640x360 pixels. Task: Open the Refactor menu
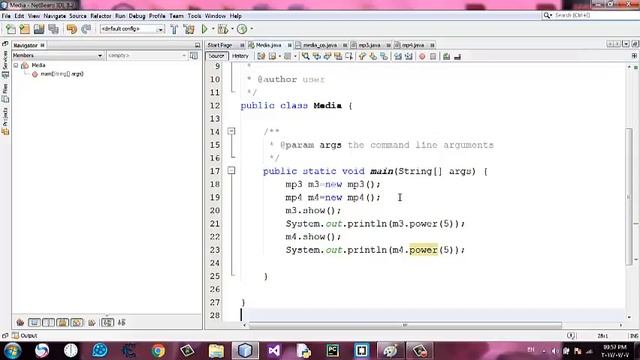click(101, 16)
